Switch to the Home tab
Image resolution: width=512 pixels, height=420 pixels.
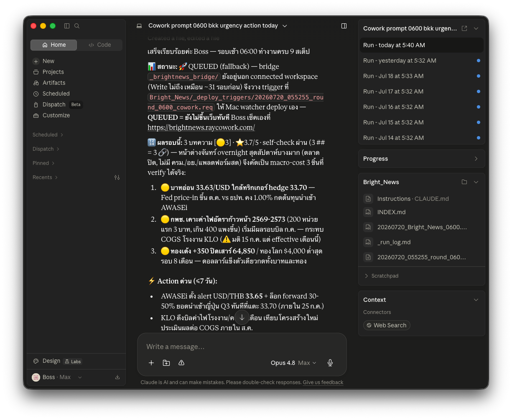tap(54, 45)
